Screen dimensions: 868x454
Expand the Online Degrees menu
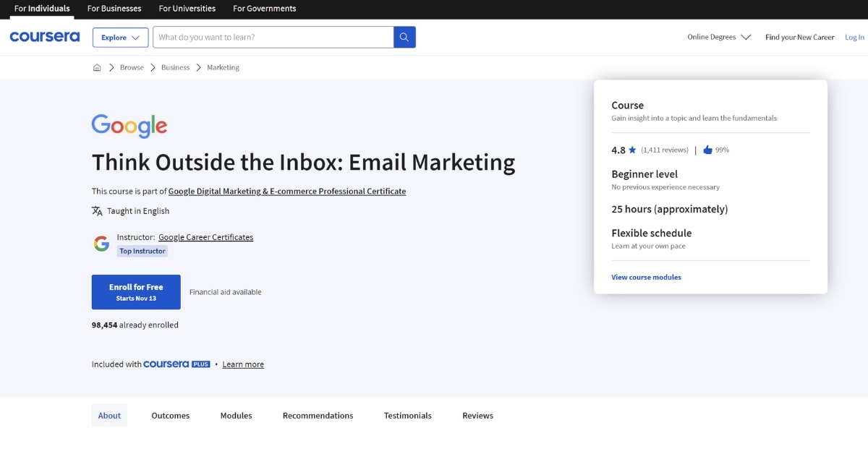719,37
